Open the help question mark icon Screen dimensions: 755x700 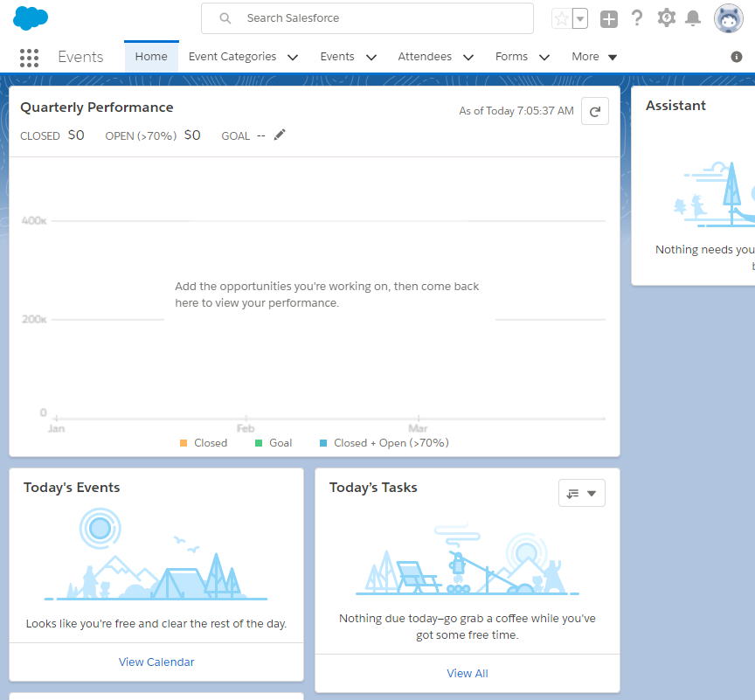pyautogui.click(x=637, y=18)
